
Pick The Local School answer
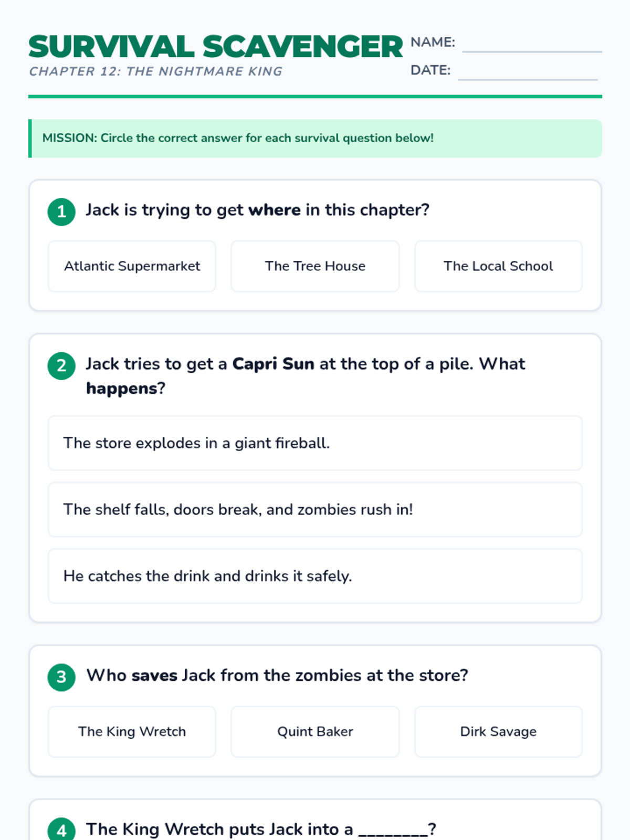point(498,266)
